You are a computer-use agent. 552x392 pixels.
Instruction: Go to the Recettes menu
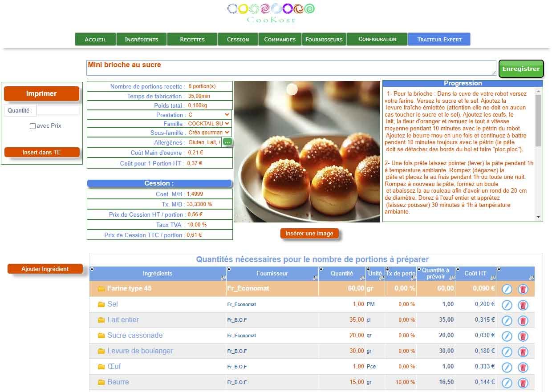pos(192,39)
